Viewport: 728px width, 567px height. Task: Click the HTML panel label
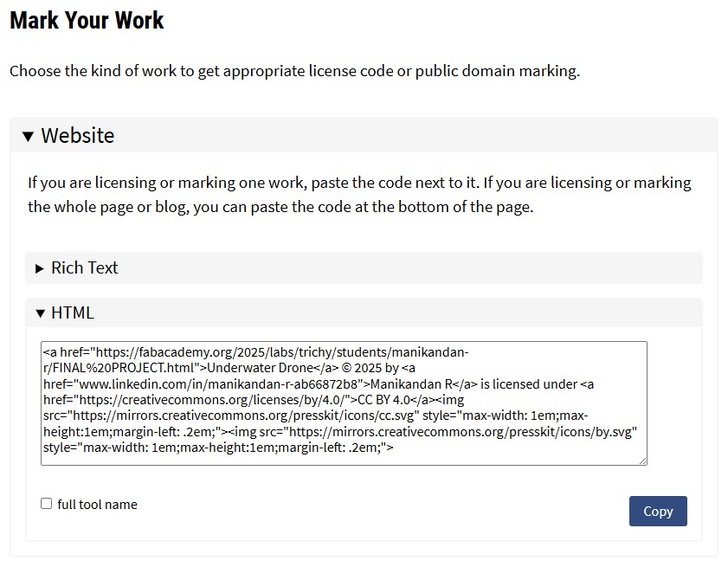coord(73,313)
